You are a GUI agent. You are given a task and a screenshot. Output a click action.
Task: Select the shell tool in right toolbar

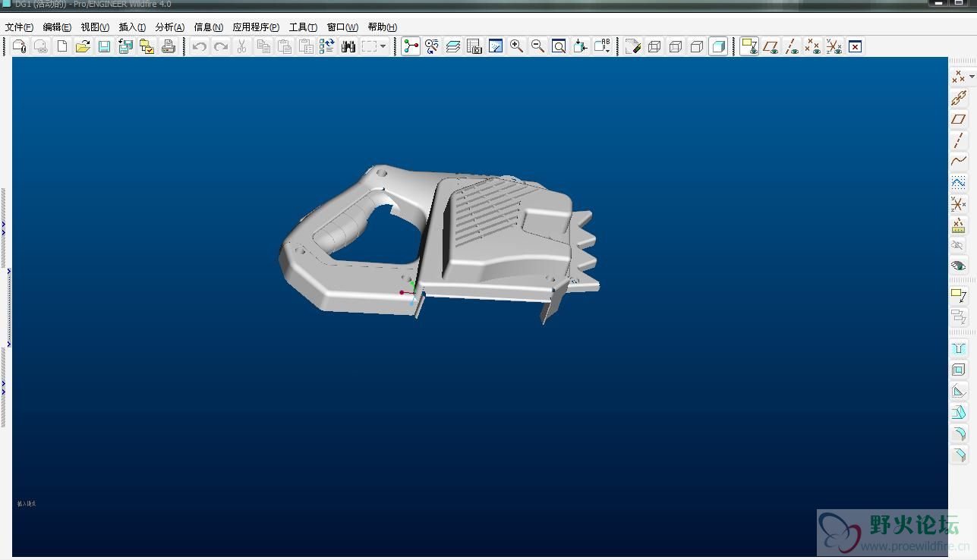pos(958,370)
